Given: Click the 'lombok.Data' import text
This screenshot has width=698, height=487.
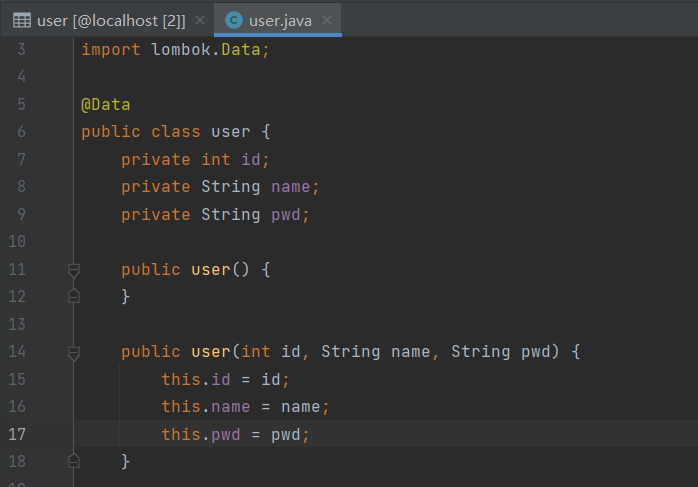Looking at the screenshot, I should 205,49.
